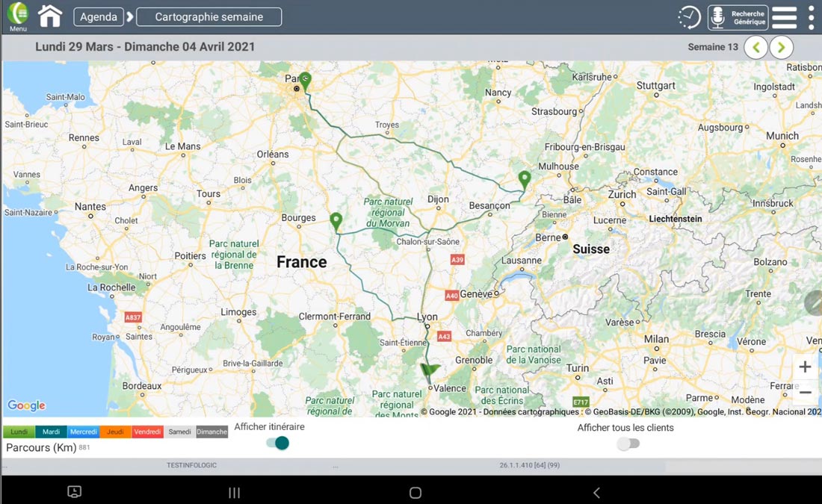822x504 pixels.
Task: Start Recherche Générique voice search
Action: [738, 17]
